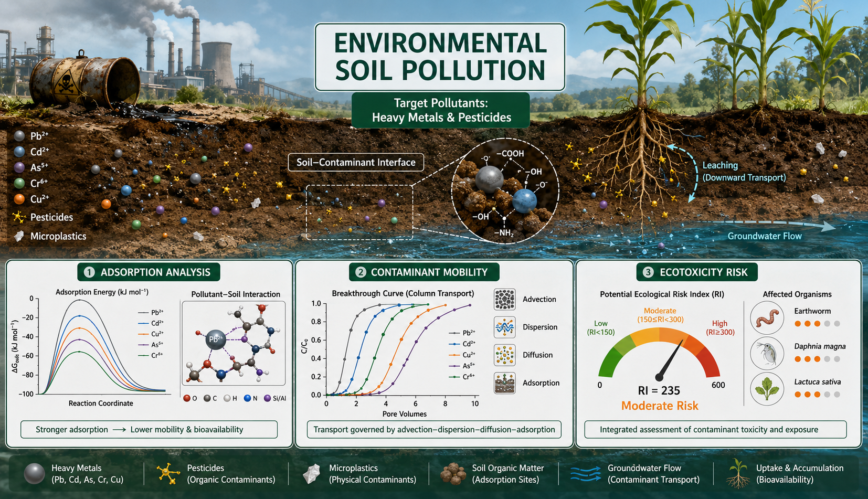868x499 pixels.
Task: Click the red O atom legend dot
Action: (x=186, y=398)
